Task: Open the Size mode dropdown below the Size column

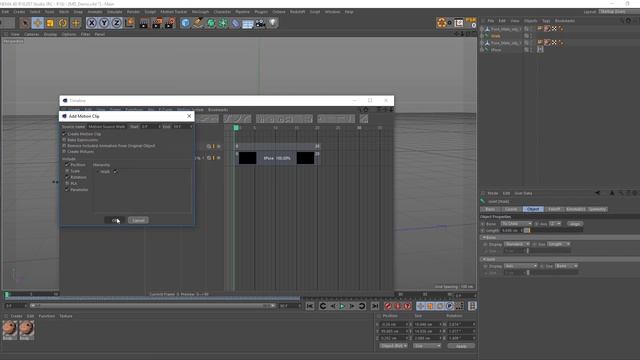Action: [427, 346]
